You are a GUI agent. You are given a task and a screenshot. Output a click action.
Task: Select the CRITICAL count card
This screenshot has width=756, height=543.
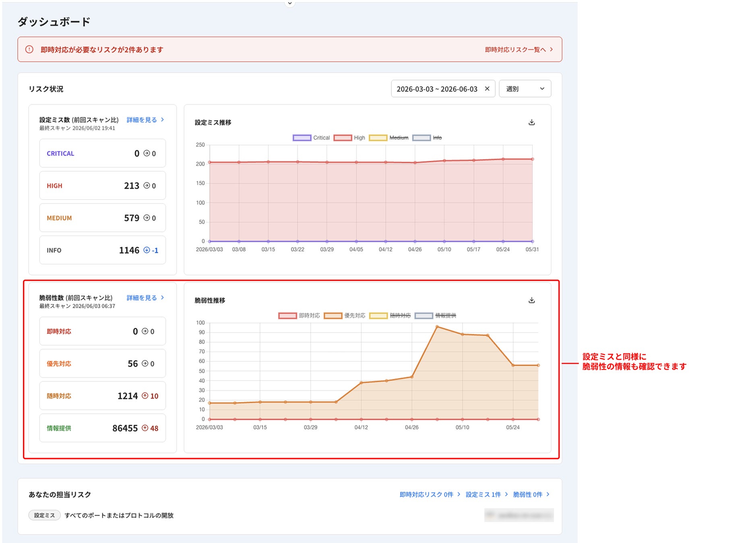point(103,153)
